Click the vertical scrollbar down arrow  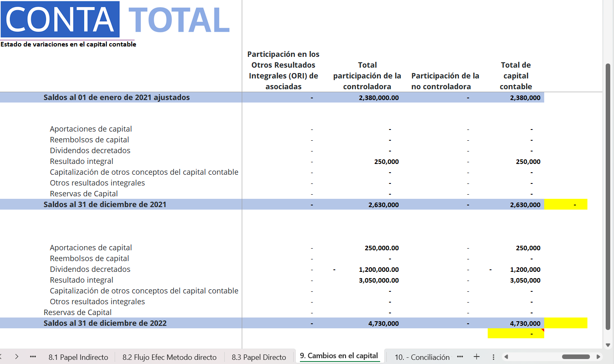point(608,345)
